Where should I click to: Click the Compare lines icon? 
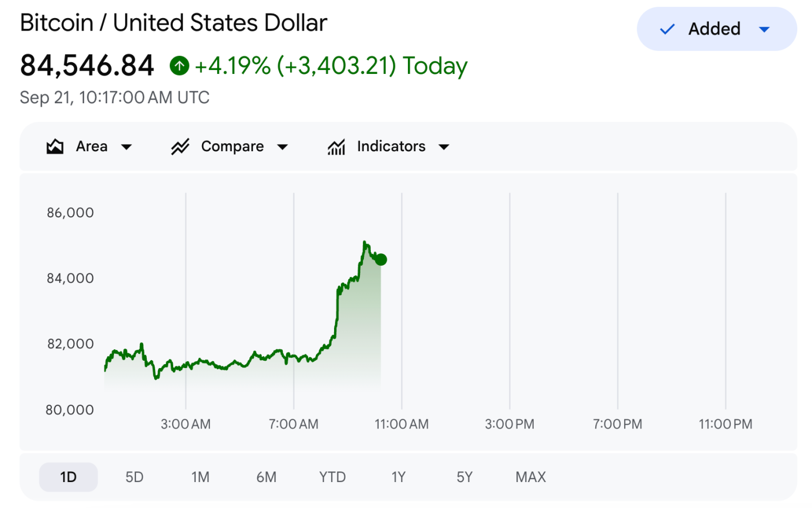tap(180, 147)
